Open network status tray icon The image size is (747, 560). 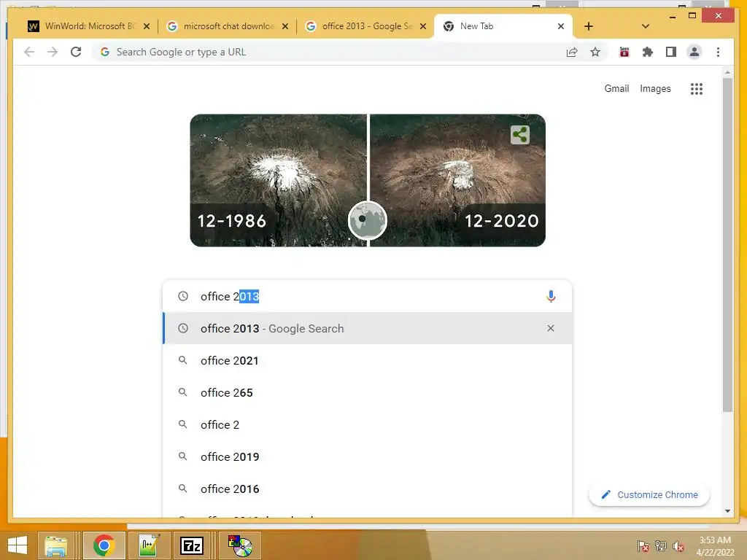coord(661,545)
